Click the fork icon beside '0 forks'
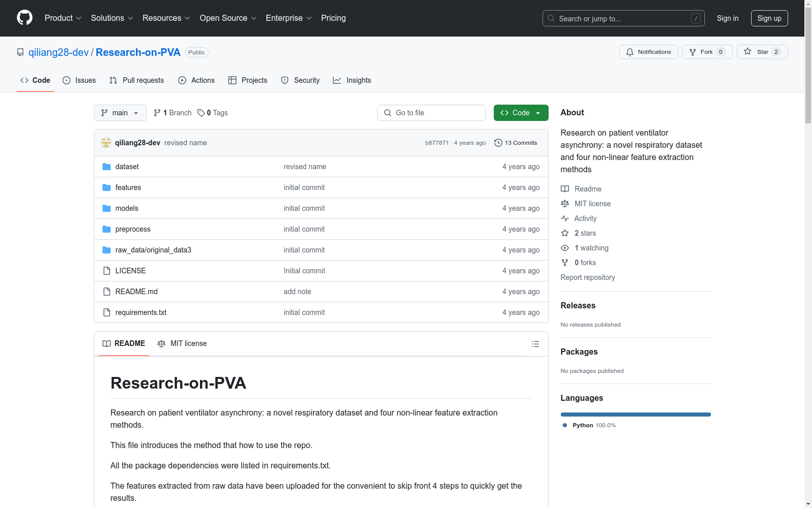The image size is (812, 508). [565, 263]
